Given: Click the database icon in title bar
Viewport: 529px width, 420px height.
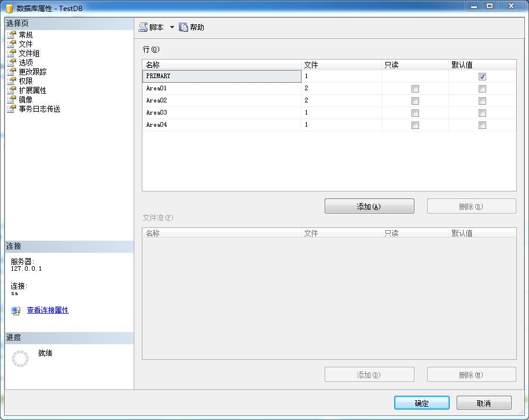Looking at the screenshot, I should 9,8.
